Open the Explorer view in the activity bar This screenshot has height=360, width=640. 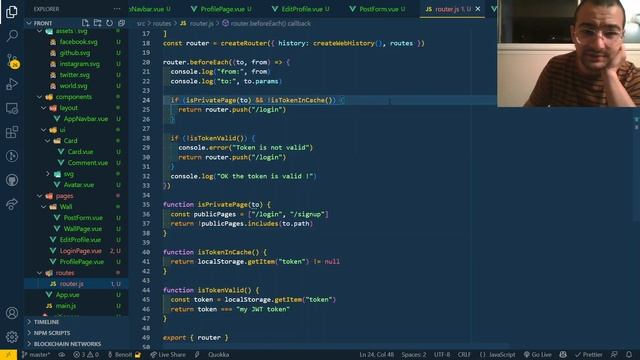12,12
